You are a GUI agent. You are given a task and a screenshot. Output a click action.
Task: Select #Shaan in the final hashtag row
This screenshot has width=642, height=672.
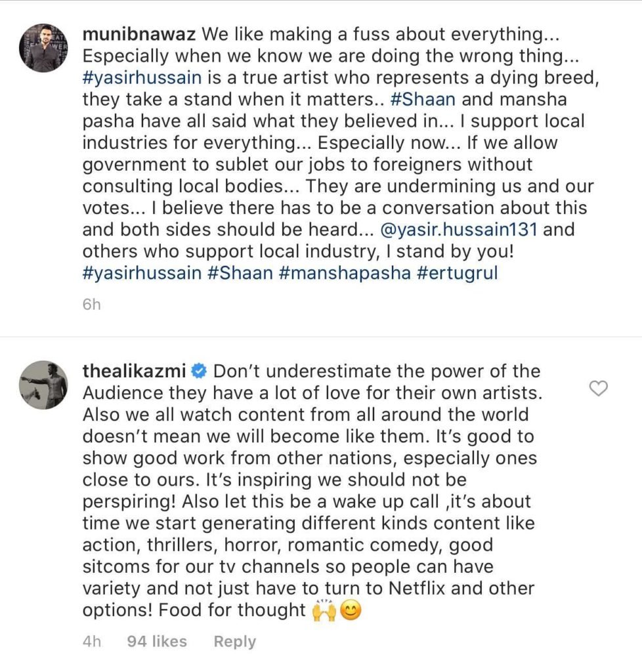point(240,273)
